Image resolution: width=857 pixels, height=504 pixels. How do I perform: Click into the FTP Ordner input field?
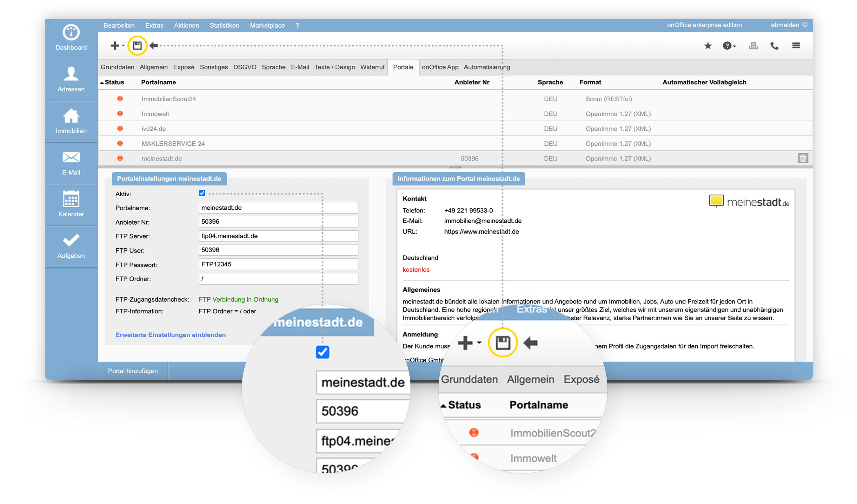click(x=279, y=279)
